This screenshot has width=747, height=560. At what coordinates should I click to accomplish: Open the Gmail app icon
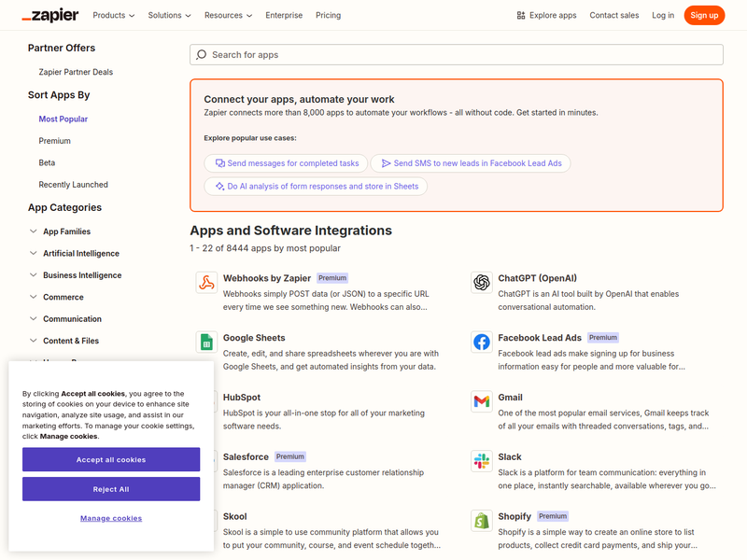coord(482,402)
